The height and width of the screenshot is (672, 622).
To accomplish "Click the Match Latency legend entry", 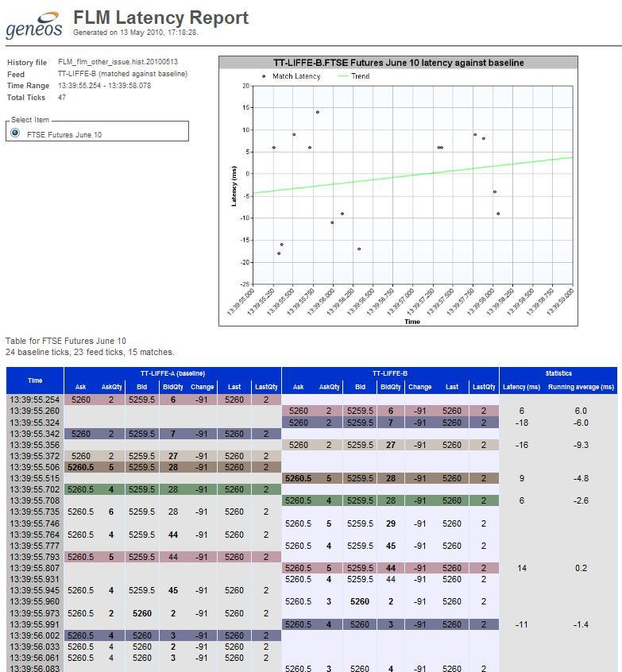I will coord(292,76).
